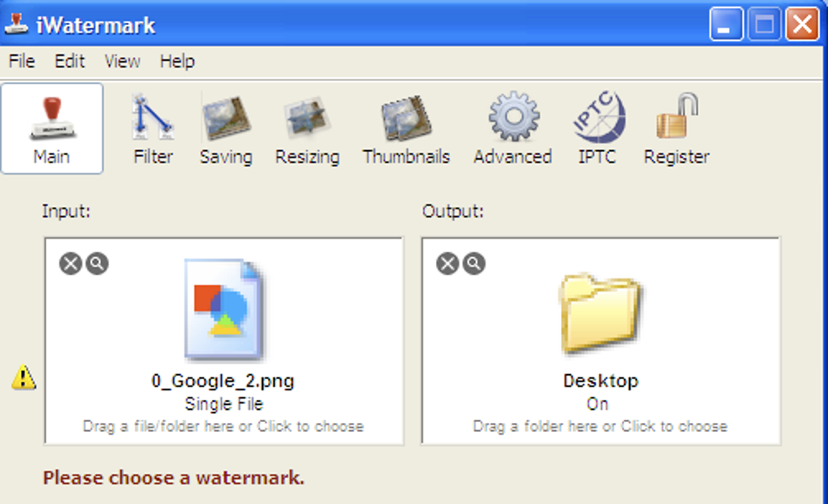The height and width of the screenshot is (504, 828).
Task: Reveal the Output folder with magnifier icon
Action: [474, 263]
